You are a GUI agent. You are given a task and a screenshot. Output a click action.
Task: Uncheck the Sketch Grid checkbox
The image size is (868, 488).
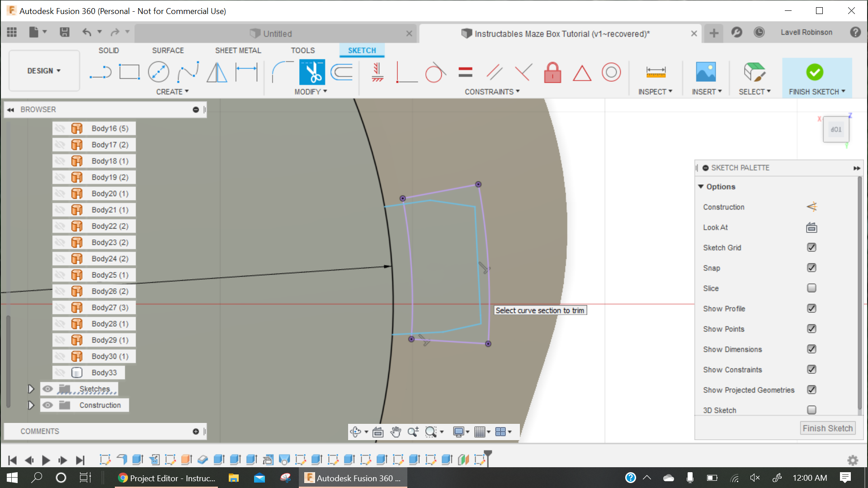[811, 248]
